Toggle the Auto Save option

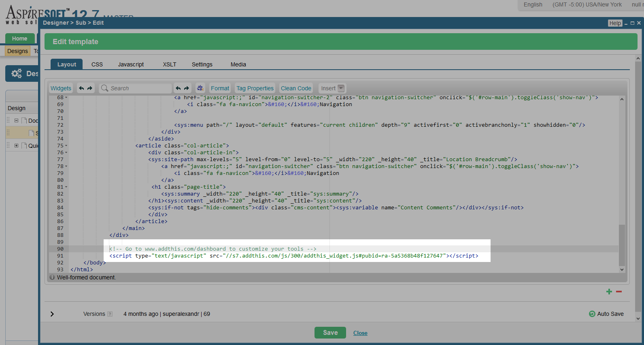(x=606, y=314)
